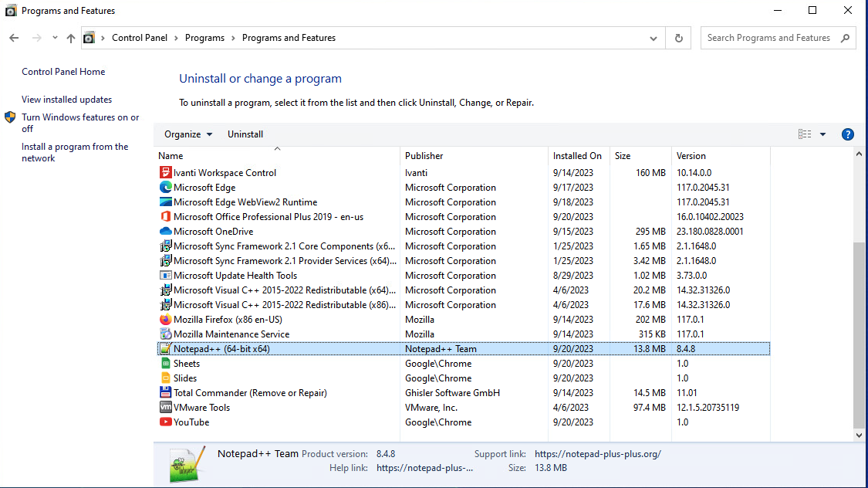The height and width of the screenshot is (488, 868).
Task: Open the Notepad++ help link
Action: (424, 467)
